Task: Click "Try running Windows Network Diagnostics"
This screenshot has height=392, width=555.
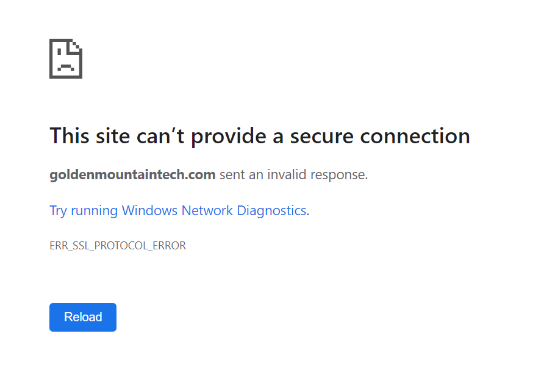Action: (177, 211)
